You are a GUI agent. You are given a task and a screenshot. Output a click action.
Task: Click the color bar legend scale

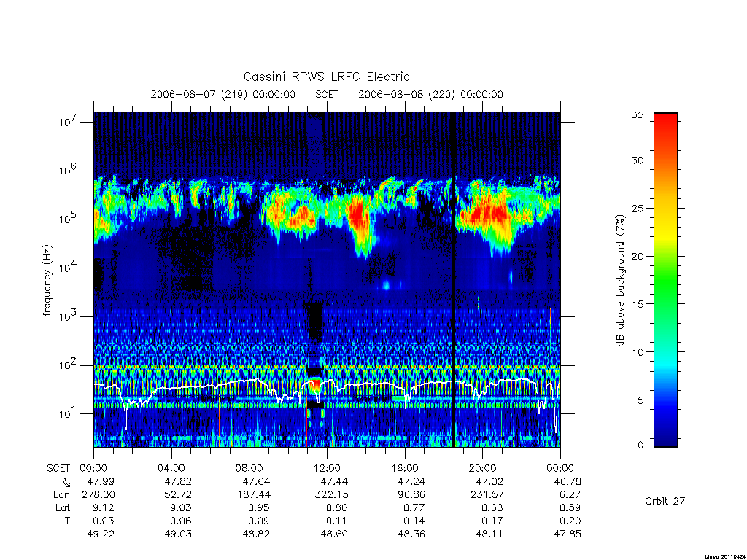(665, 280)
